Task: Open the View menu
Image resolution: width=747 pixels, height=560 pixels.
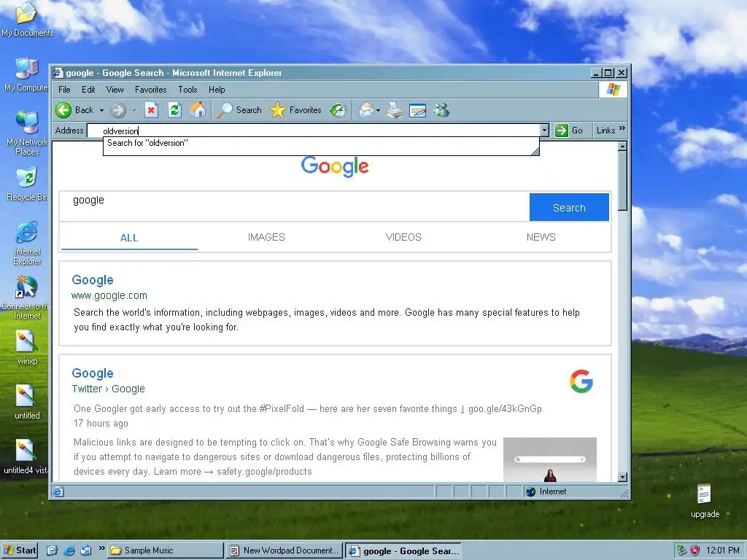Action: click(115, 90)
